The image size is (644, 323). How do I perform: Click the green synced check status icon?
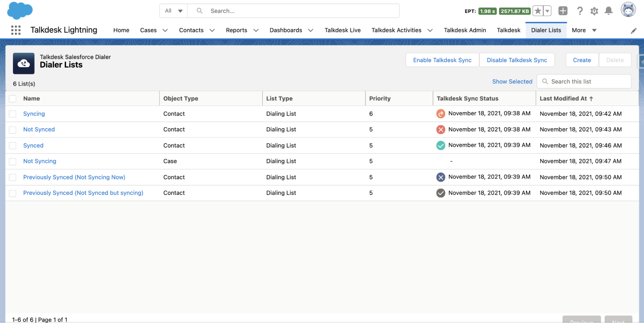click(441, 145)
